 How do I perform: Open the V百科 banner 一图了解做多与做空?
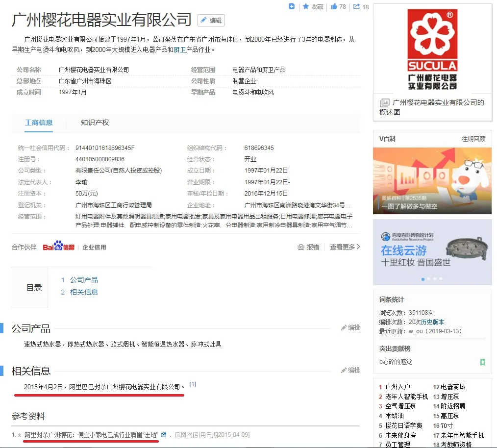click(432, 181)
